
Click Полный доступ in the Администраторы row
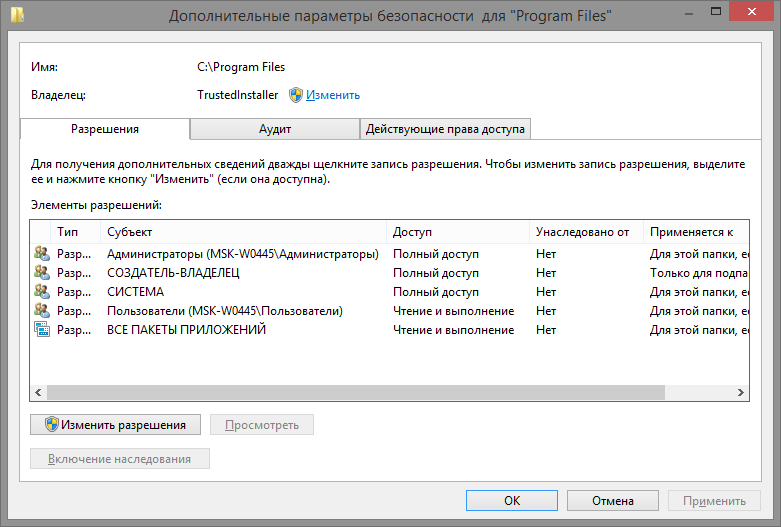(436, 254)
